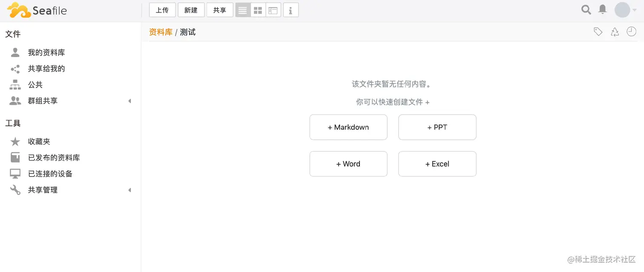644x272 pixels.
Task: Click the monitor icon beside 已连接的设备
Action: pos(15,174)
